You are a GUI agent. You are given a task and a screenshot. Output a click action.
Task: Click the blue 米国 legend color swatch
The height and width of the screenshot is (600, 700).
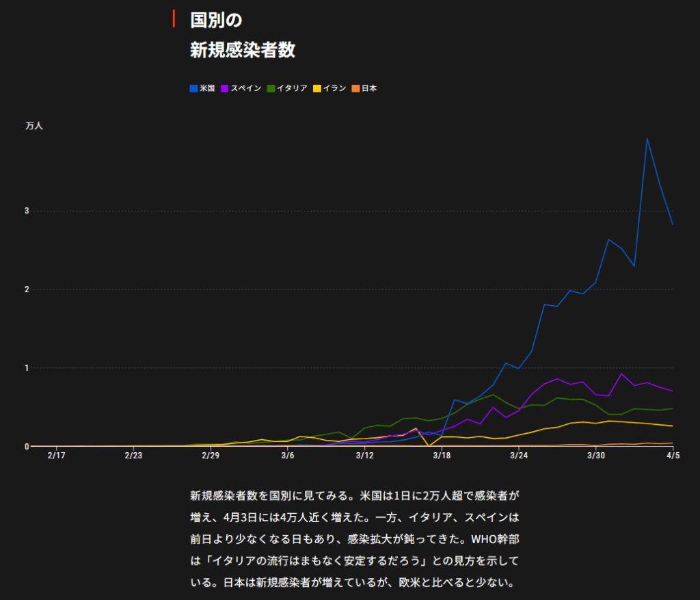pyautogui.click(x=193, y=88)
